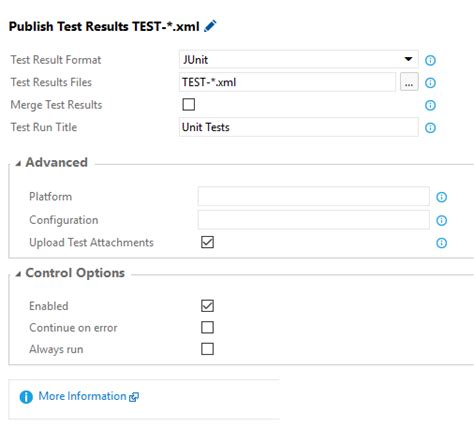Image resolution: width=474 pixels, height=428 pixels.
Task: Show info for Configuration field
Action: click(441, 220)
